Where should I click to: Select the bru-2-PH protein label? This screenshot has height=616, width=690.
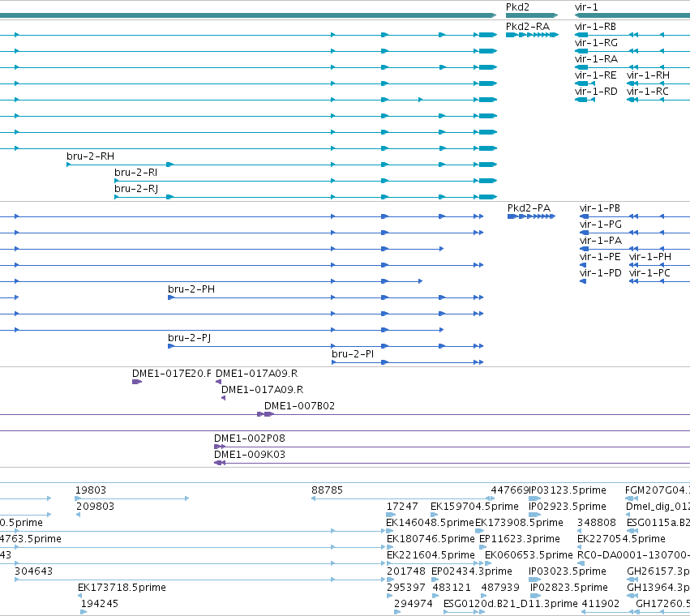pyautogui.click(x=191, y=289)
